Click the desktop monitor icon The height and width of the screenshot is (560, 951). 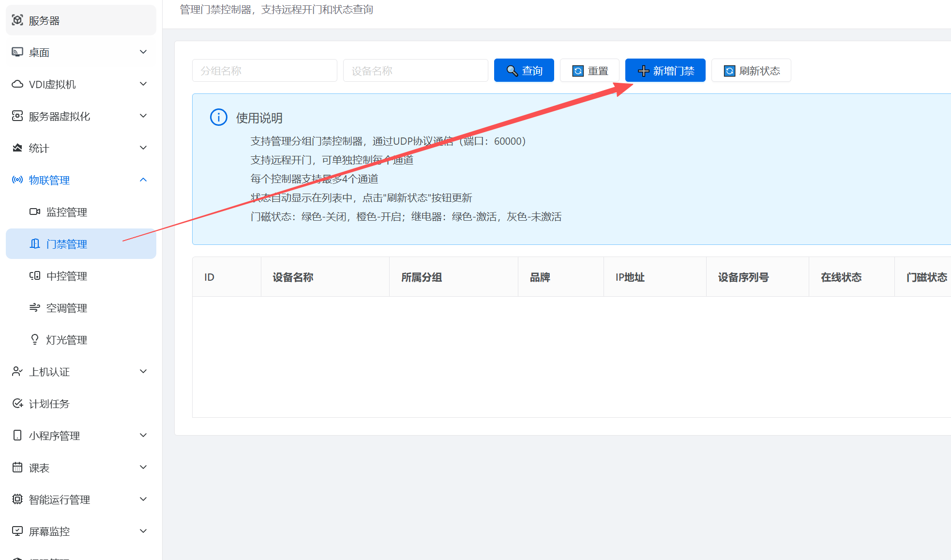17,52
